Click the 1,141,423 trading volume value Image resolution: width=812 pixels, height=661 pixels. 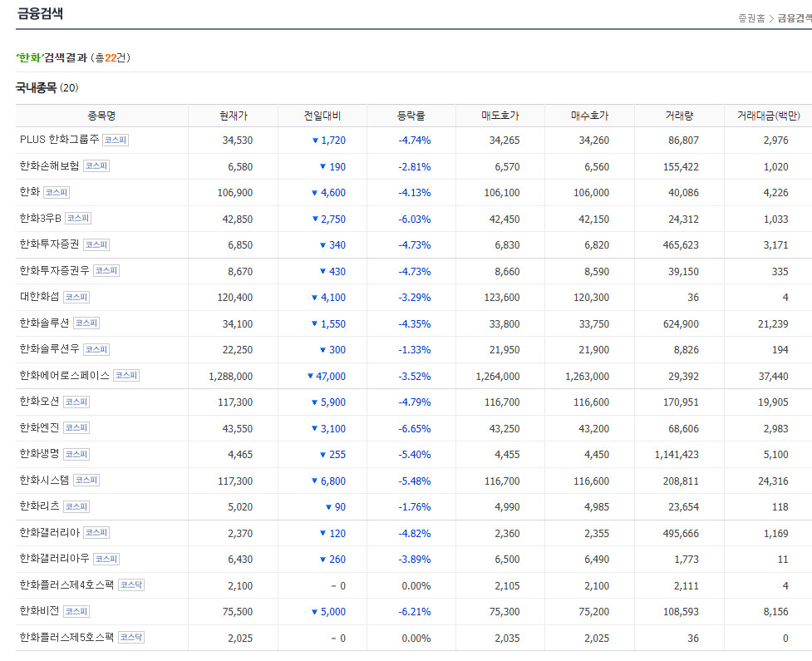677,454
